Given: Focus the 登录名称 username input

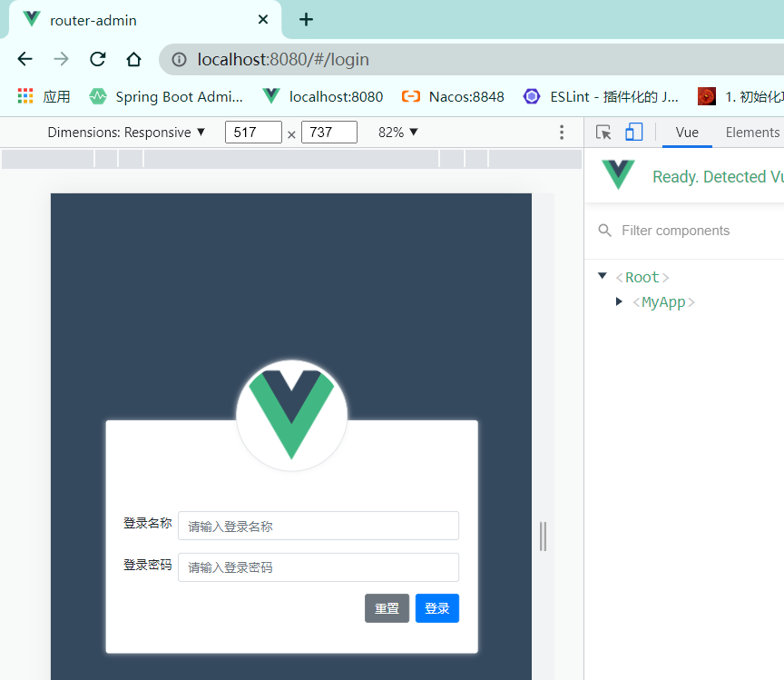Looking at the screenshot, I should pos(318,526).
